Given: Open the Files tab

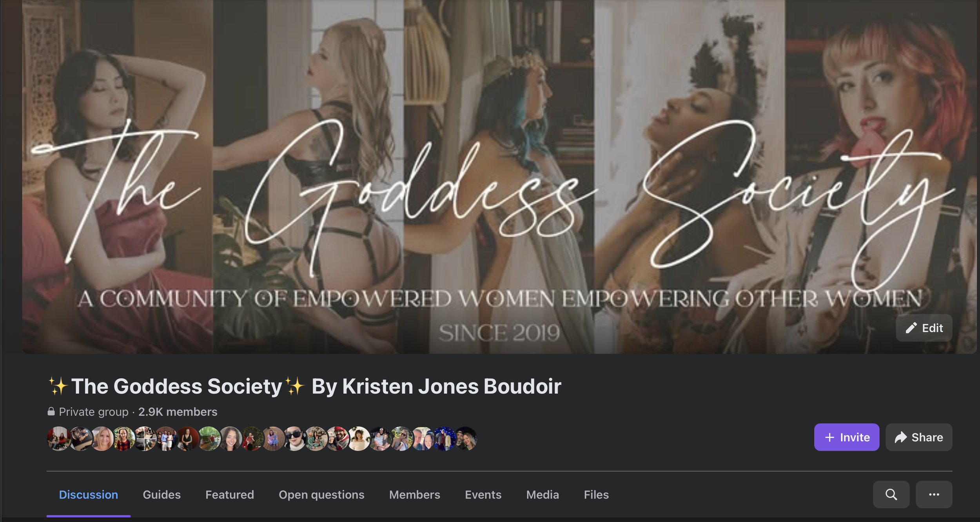Looking at the screenshot, I should [x=596, y=495].
